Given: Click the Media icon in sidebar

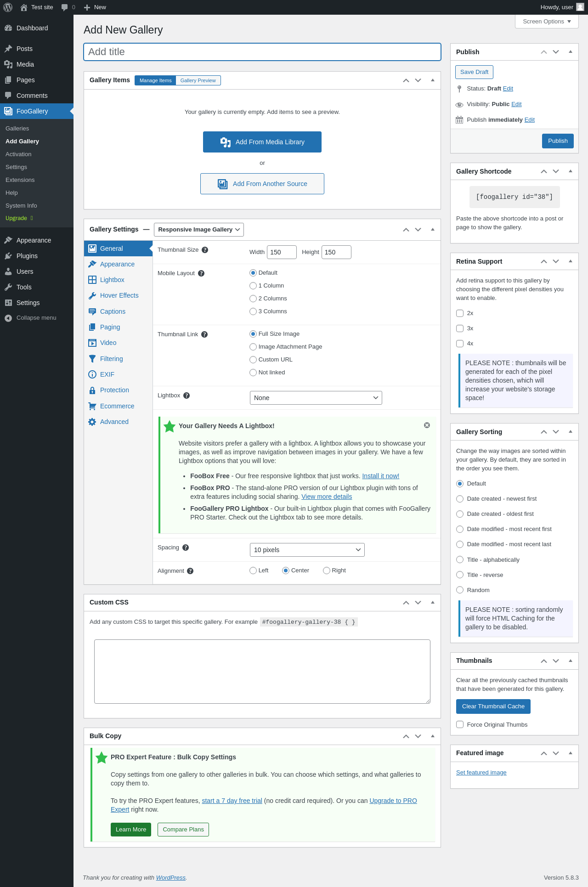Looking at the screenshot, I should pos(8,64).
